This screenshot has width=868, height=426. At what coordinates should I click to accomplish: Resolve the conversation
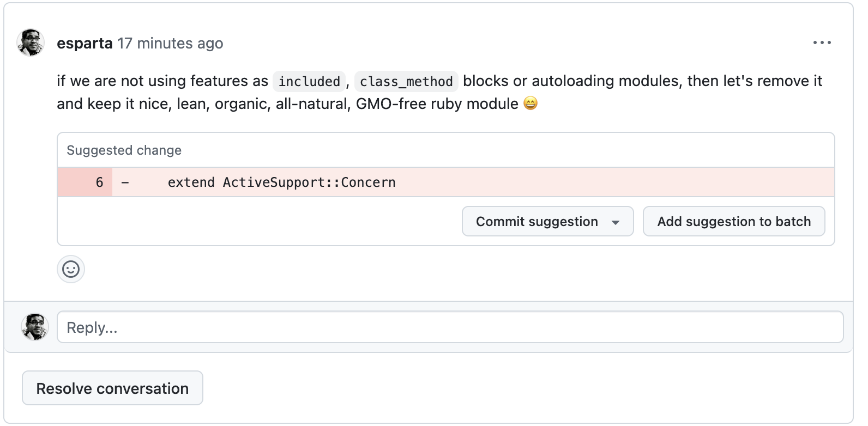tap(112, 388)
